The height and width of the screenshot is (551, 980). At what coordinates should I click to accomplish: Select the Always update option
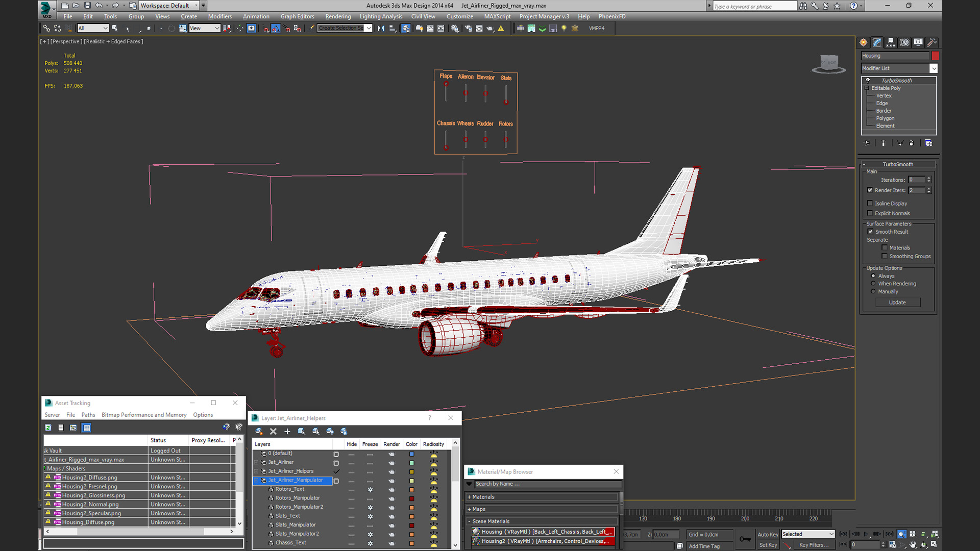(873, 276)
